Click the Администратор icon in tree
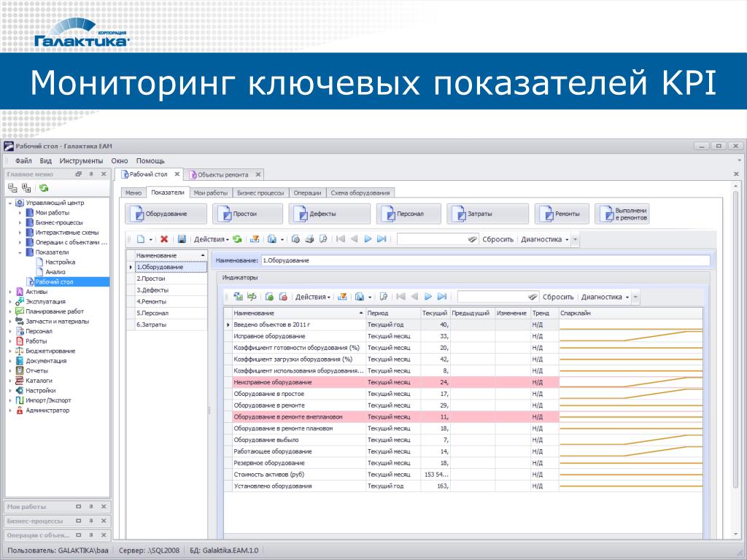 [20, 410]
